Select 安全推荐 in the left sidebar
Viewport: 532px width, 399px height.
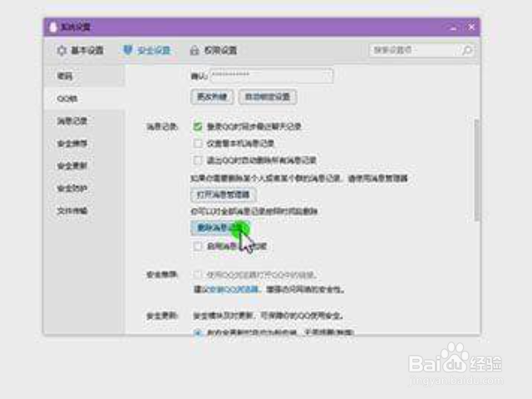84,144
